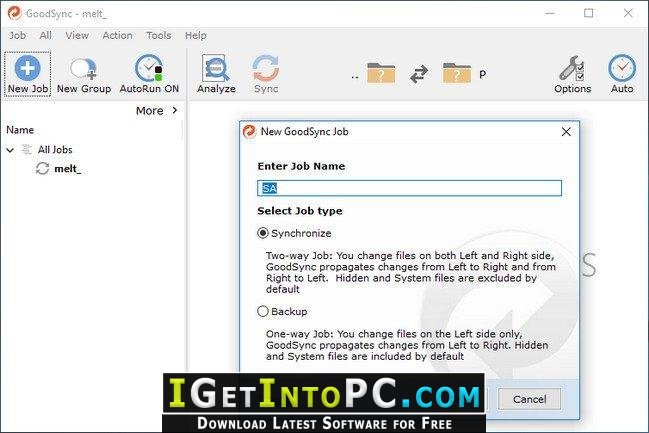This screenshot has height=433, width=649.
Task: Cancel the New GoodSync Job dialog
Action: (x=529, y=399)
